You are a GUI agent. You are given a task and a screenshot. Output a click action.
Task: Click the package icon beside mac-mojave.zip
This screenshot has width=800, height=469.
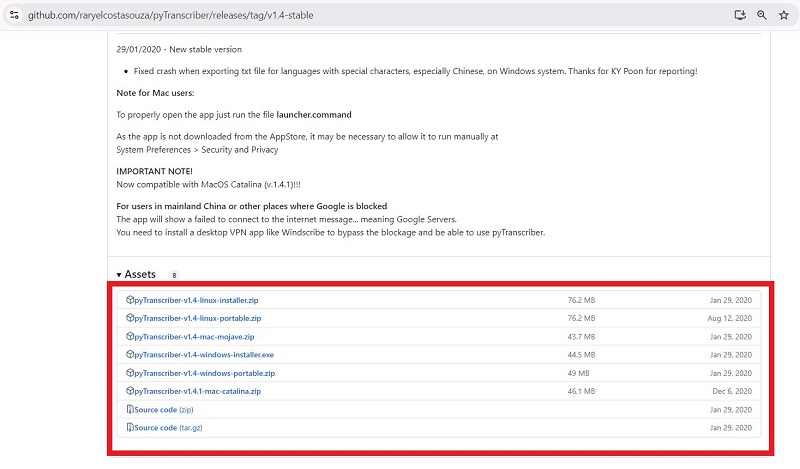click(x=130, y=337)
